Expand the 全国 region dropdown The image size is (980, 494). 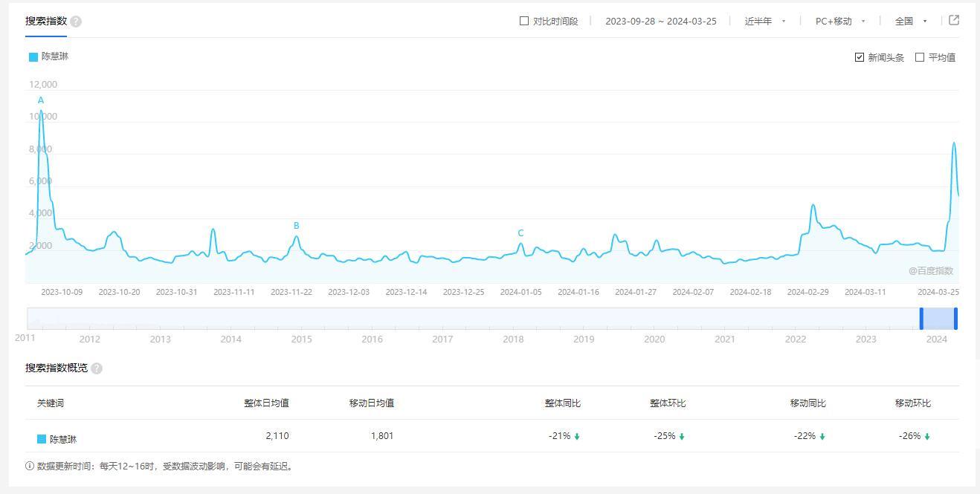[x=911, y=22]
